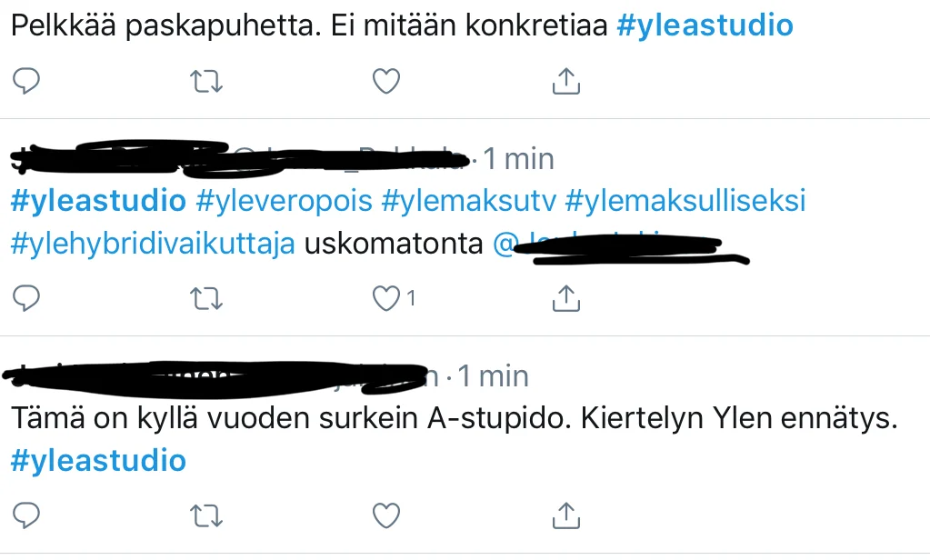Open bold #yleastudio hashtag in second tweet
The height and width of the screenshot is (560, 930).
(98, 201)
